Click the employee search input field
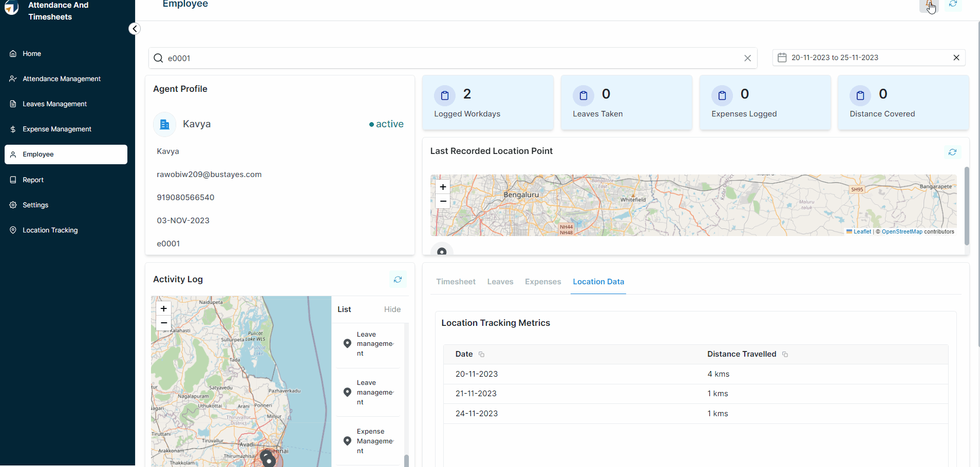 (x=452, y=59)
